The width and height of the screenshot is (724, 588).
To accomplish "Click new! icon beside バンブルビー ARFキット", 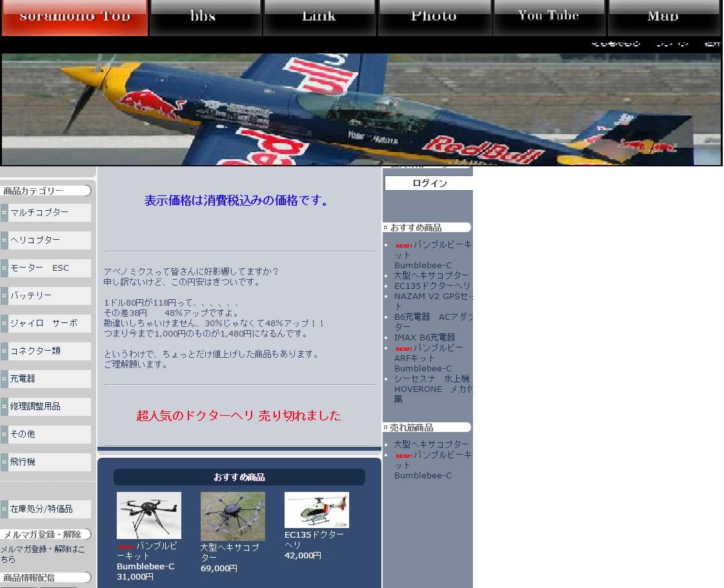I will 403,349.
